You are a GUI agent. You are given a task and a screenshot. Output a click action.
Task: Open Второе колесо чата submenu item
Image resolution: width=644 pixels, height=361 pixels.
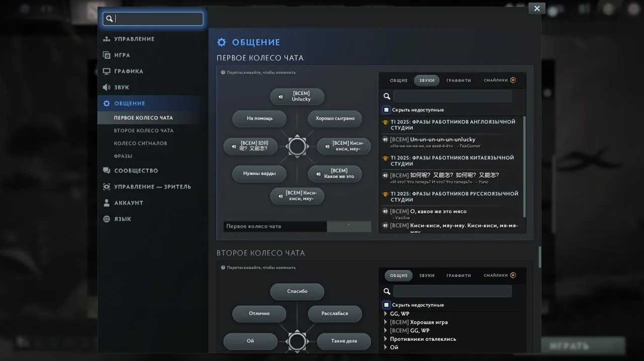pyautogui.click(x=144, y=130)
